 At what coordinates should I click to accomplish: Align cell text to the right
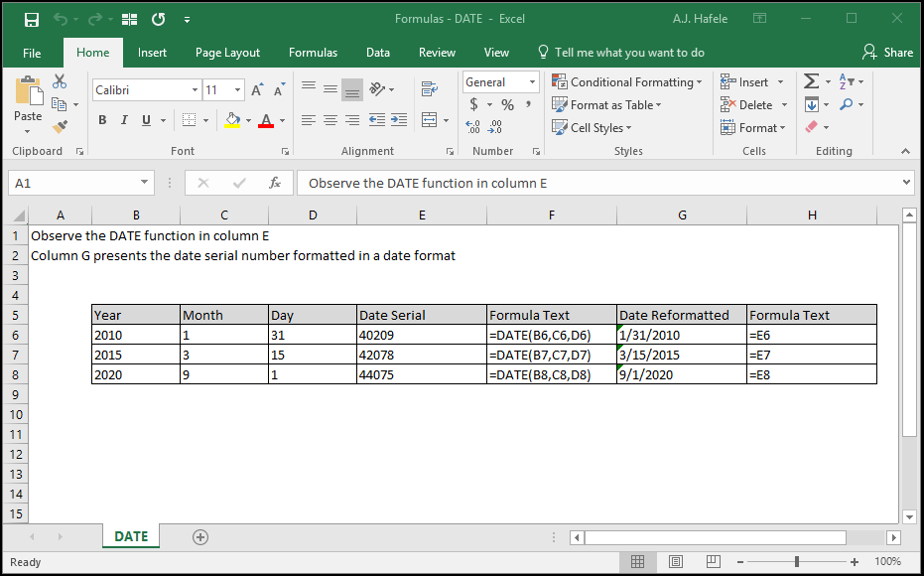click(352, 120)
